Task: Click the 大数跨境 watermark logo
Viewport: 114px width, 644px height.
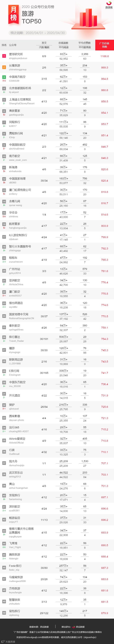Action: point(8,641)
